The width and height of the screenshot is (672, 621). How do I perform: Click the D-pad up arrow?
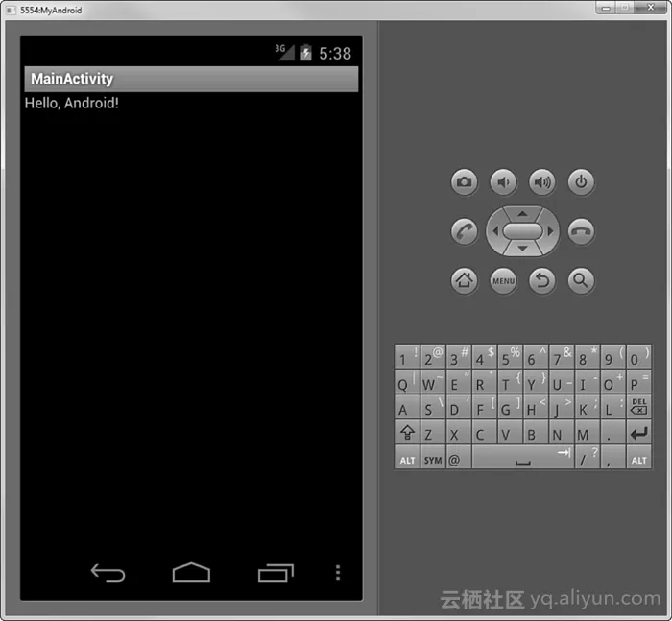point(522,213)
